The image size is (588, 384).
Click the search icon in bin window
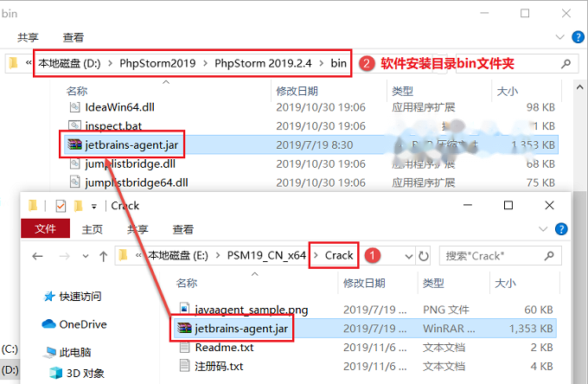click(x=566, y=64)
